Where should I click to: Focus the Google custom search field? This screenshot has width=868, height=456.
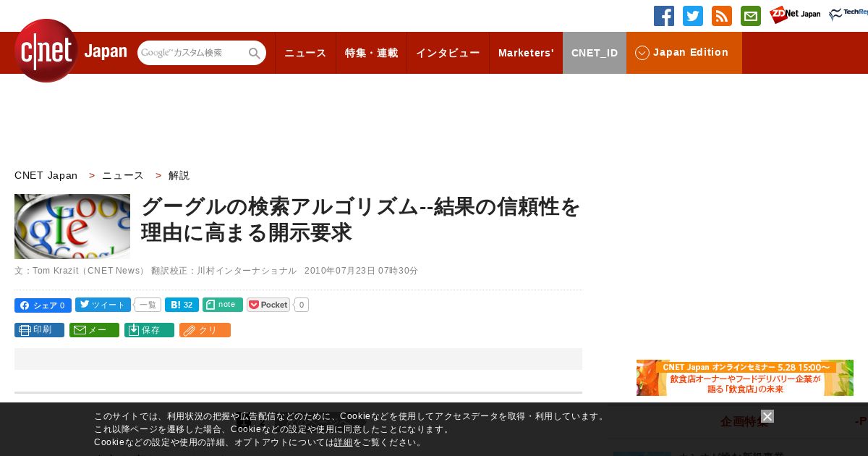tap(192, 53)
